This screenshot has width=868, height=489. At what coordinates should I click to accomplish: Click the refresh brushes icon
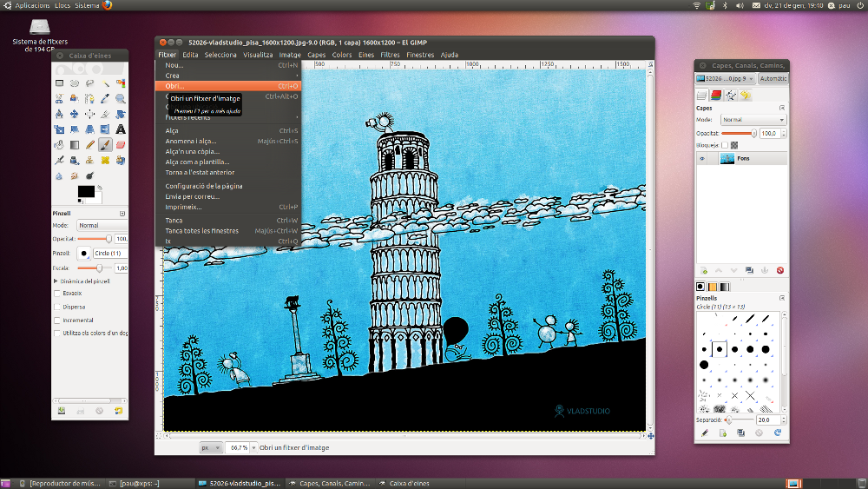(x=778, y=433)
